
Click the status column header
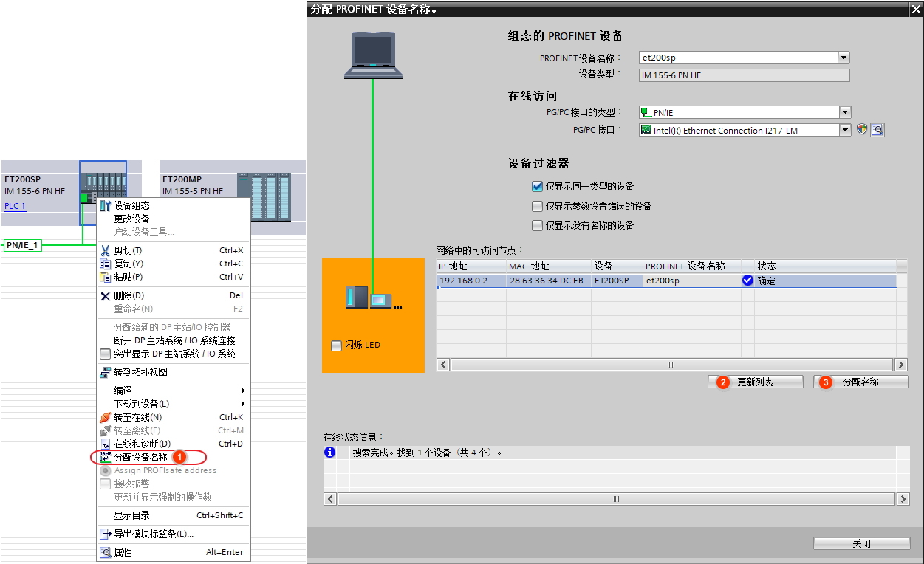[825, 266]
